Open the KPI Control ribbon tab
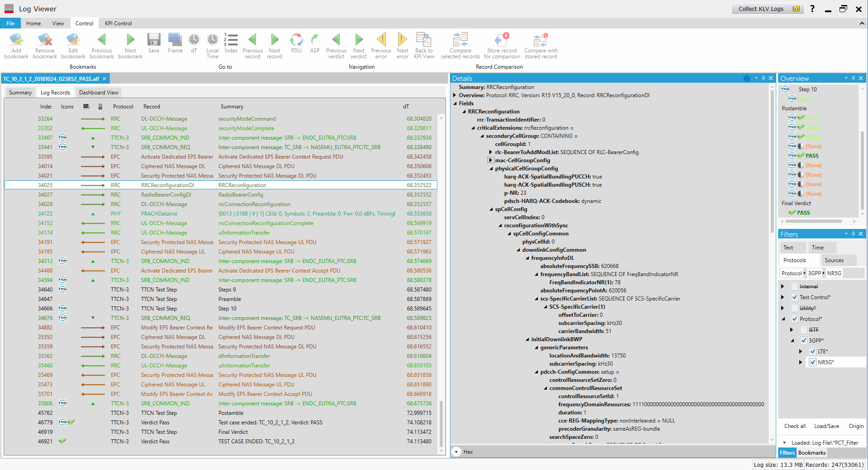The image size is (868, 470). click(118, 23)
